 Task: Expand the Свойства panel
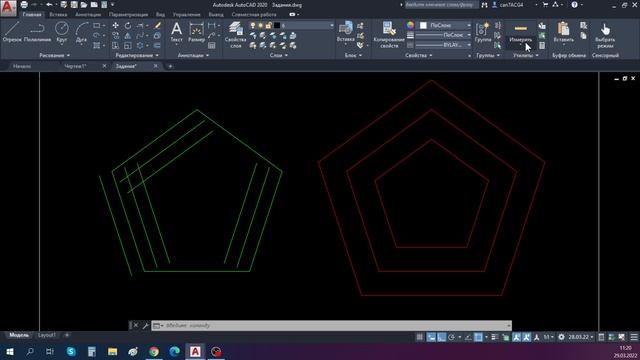(x=418, y=55)
